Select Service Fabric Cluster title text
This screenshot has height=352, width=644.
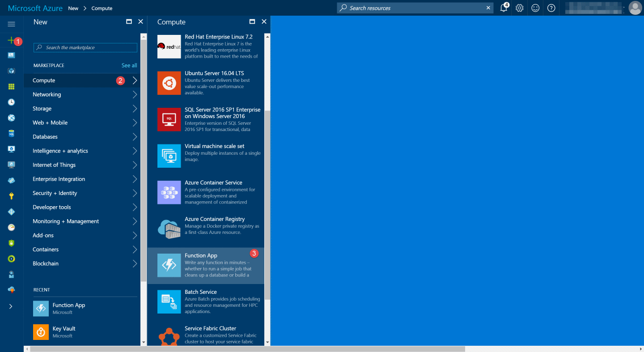point(210,328)
